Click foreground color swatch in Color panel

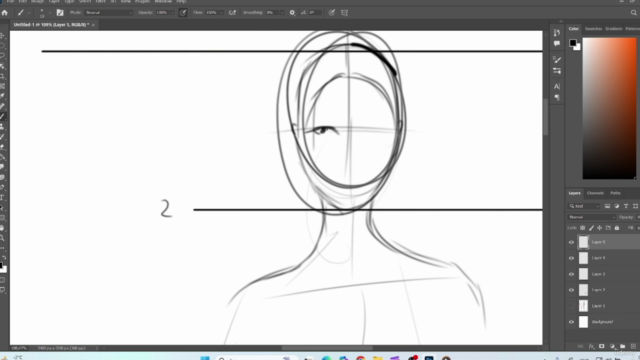(x=573, y=42)
